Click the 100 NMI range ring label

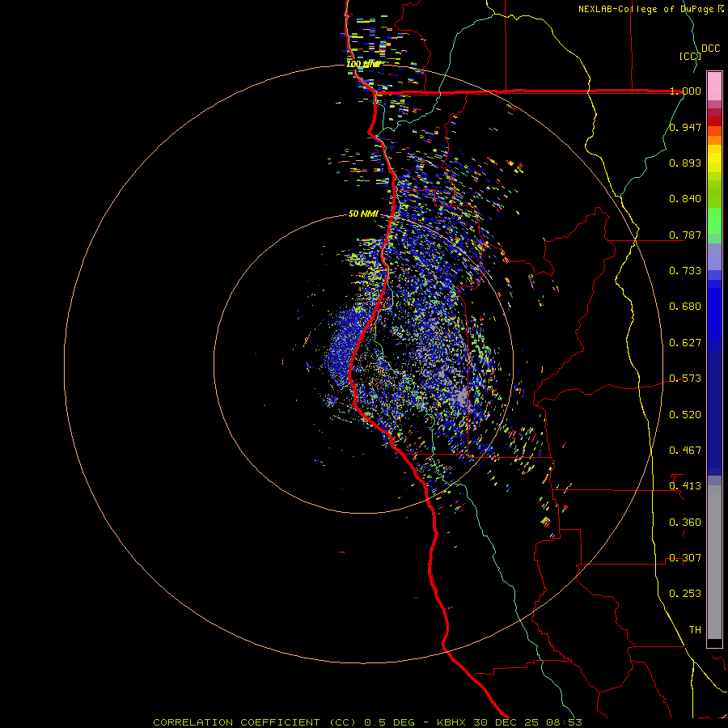(x=363, y=64)
